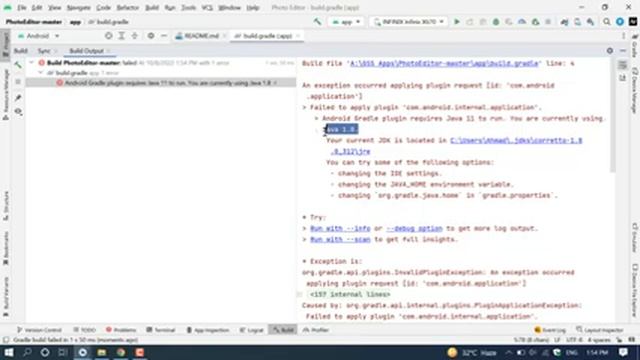Sync project with Gradle files (elephant icon)

tap(564, 22)
